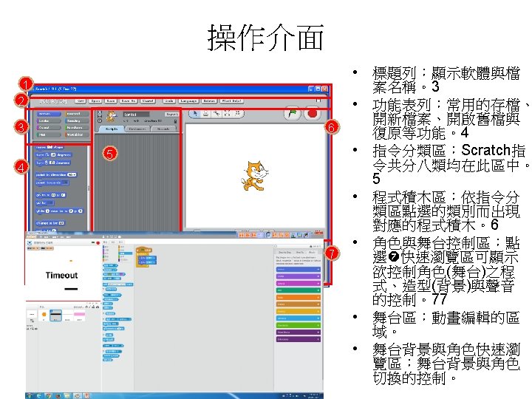Click the change x by block

point(50,223)
